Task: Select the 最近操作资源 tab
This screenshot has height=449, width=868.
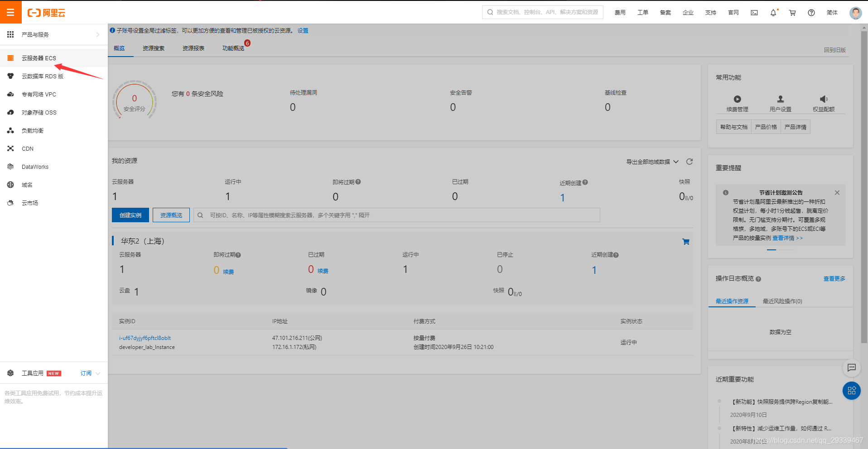Action: click(732, 301)
